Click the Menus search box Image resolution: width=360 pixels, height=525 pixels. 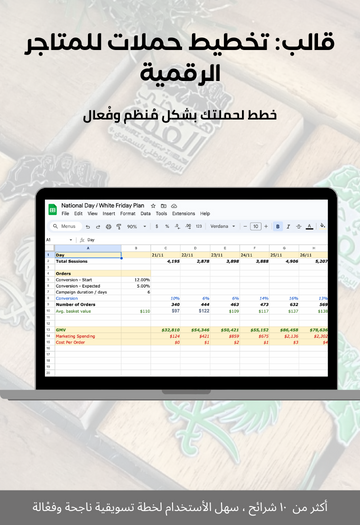(x=65, y=227)
